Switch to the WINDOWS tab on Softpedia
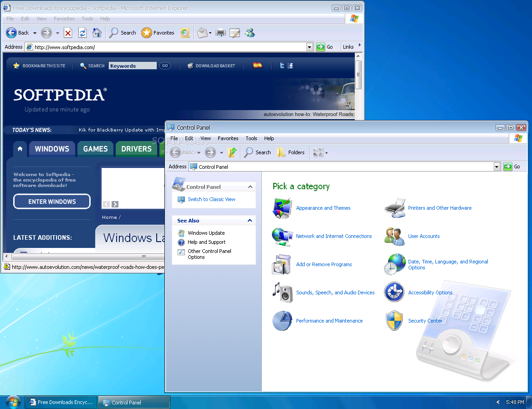 point(52,149)
